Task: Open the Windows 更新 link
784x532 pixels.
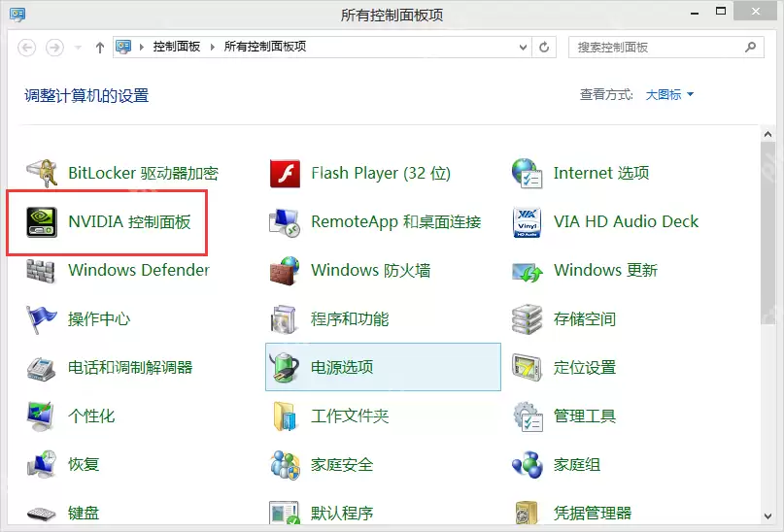Action: tap(605, 270)
